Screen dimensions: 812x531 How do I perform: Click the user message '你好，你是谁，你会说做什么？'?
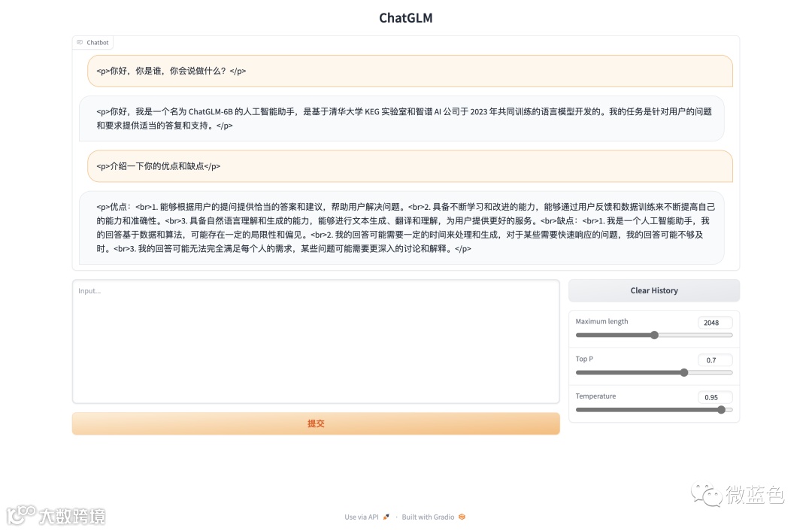coord(411,71)
